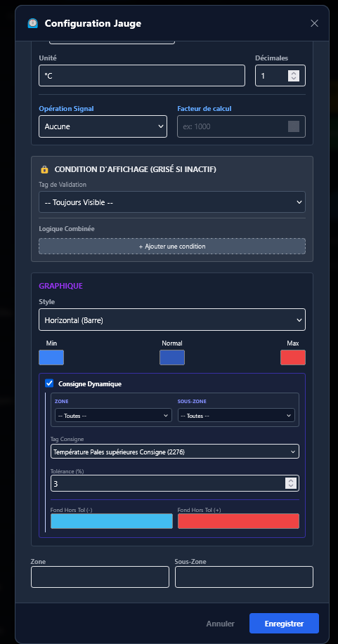
Task: Click the Facteur de calcul field
Action: point(241,126)
